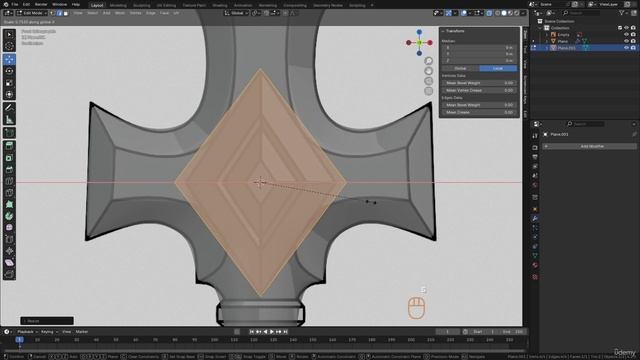Screen dimensions: 640x360
Task: Select the Select Box tool
Action: [9, 35]
